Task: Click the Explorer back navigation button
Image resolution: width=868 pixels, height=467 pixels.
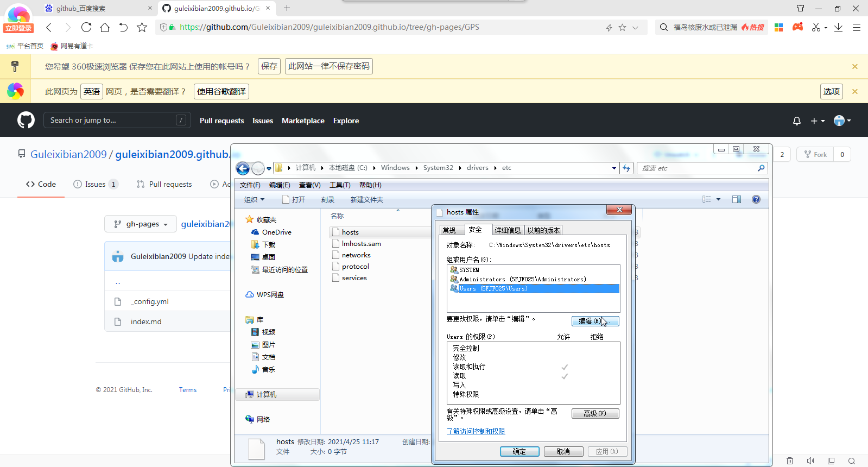Action: click(x=243, y=168)
